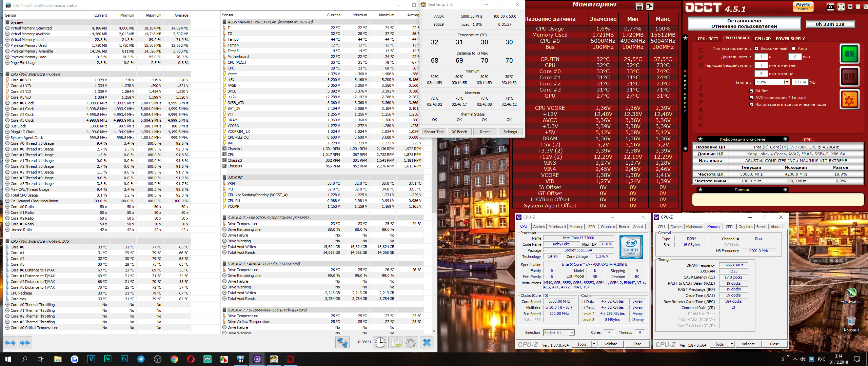
Task: Click the HWiNFO log file icon
Action: 396,343
